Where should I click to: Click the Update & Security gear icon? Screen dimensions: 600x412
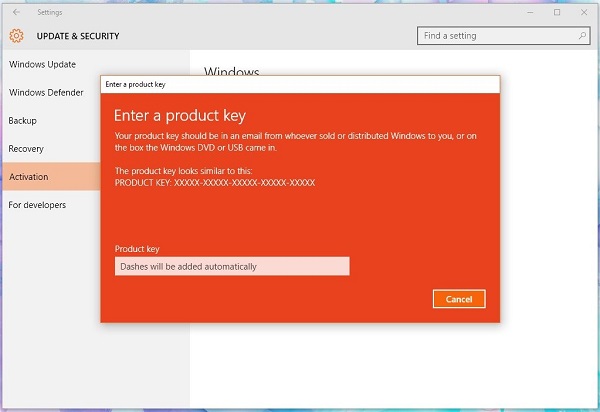[x=16, y=36]
